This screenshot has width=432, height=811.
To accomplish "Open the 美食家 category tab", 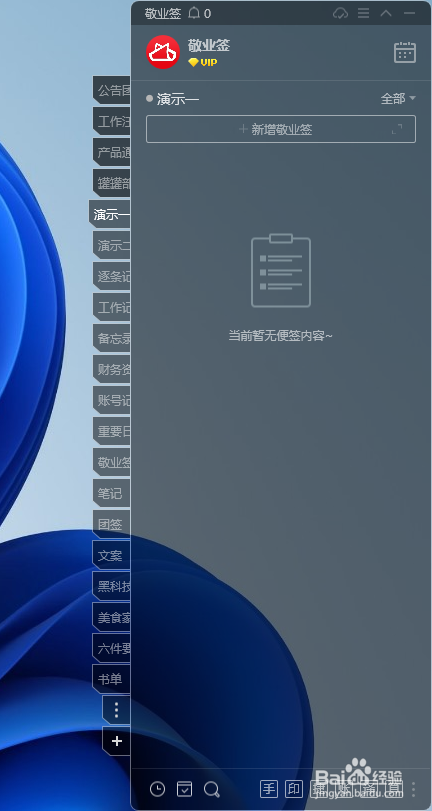I will click(112, 618).
